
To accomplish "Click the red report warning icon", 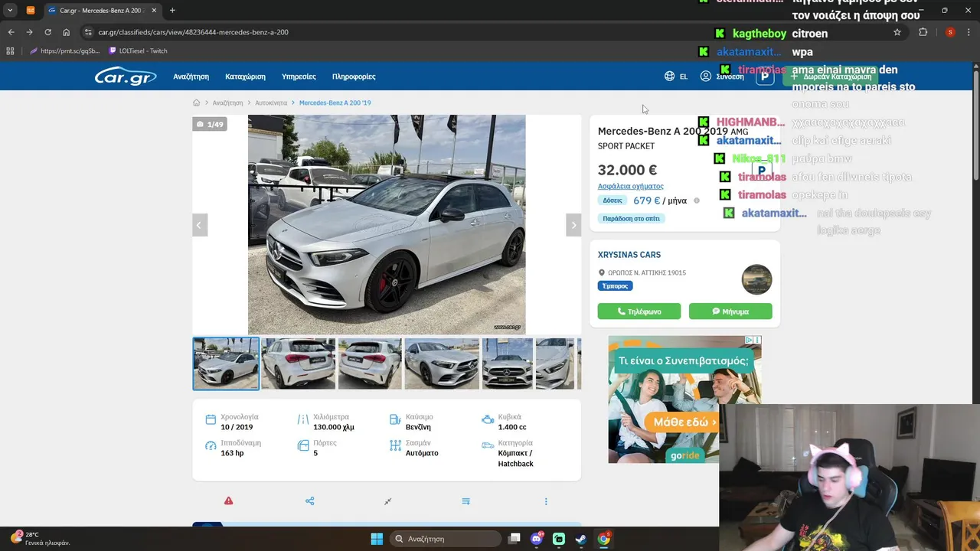I will [x=228, y=501].
